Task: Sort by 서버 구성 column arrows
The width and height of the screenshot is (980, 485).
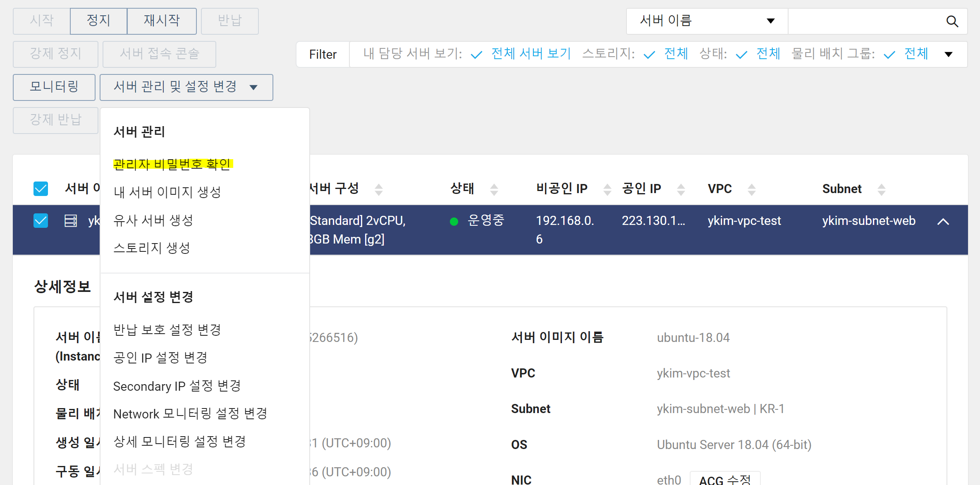Action: (x=378, y=189)
